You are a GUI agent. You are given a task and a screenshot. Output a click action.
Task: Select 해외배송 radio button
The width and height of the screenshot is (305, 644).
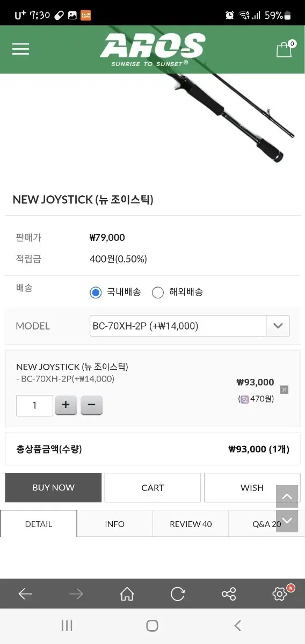click(x=158, y=292)
